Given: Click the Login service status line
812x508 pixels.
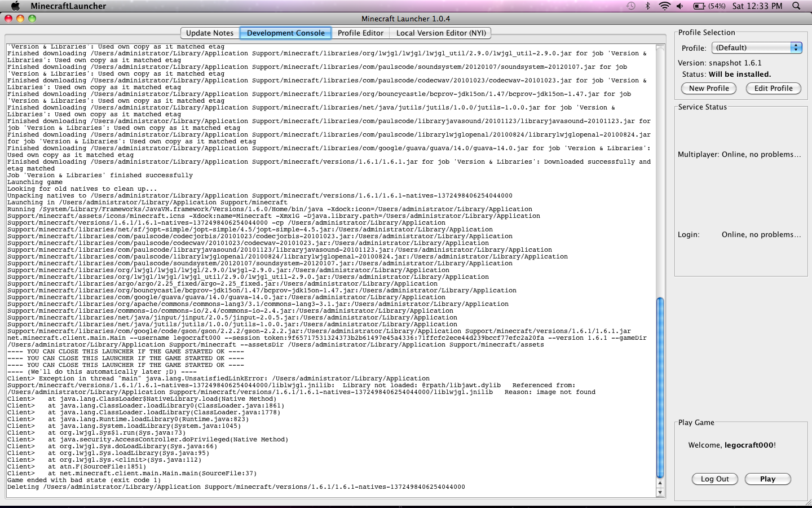Looking at the screenshot, I should pos(739,234).
